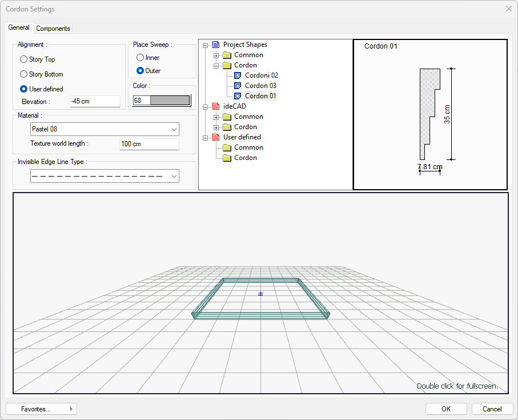Click the Project Shapes document icon

215,45
